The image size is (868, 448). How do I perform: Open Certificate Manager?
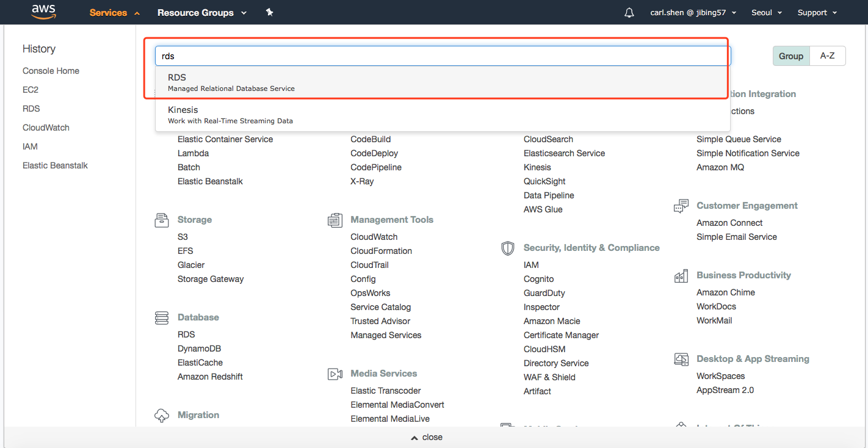[x=562, y=335]
